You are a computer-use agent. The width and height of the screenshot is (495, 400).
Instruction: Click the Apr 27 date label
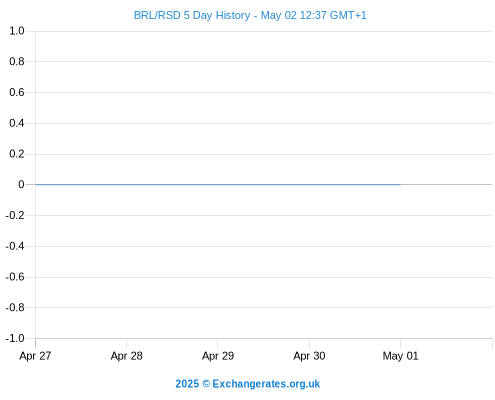point(35,356)
